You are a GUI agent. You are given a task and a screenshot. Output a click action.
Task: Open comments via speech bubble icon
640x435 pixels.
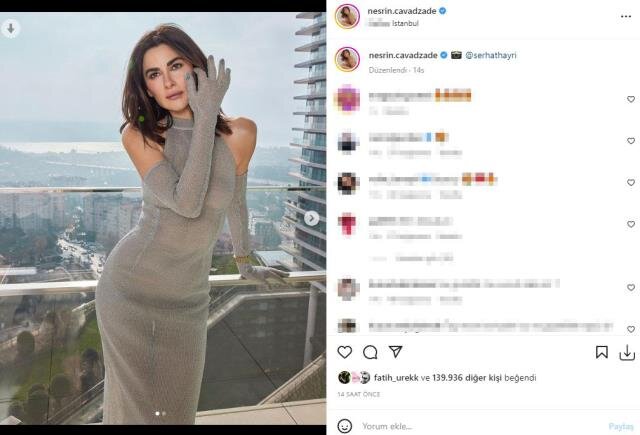[370, 352]
